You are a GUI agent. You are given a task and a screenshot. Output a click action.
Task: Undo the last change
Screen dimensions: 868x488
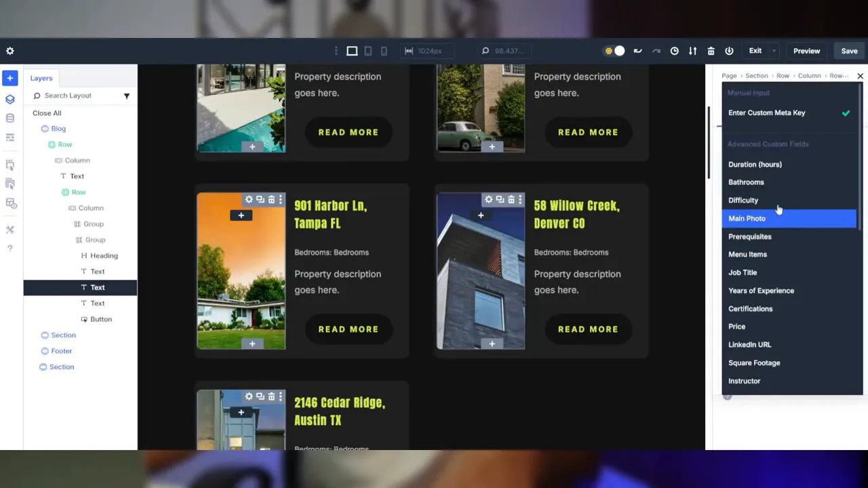point(637,51)
